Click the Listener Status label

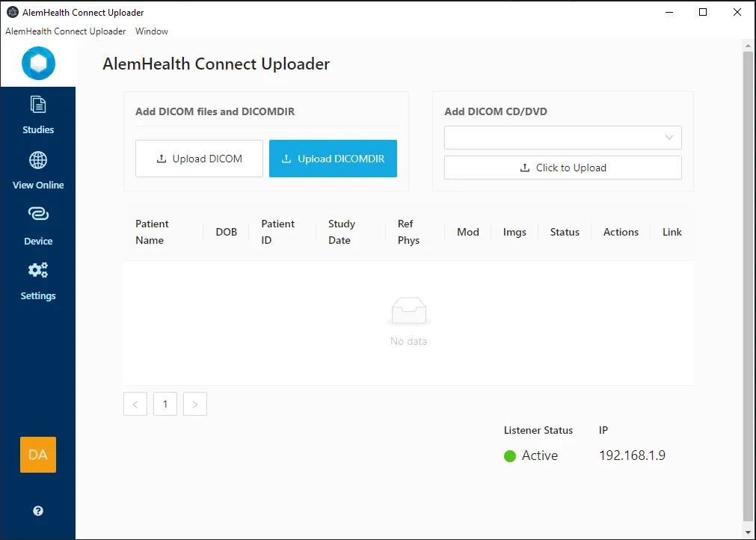[538, 430]
